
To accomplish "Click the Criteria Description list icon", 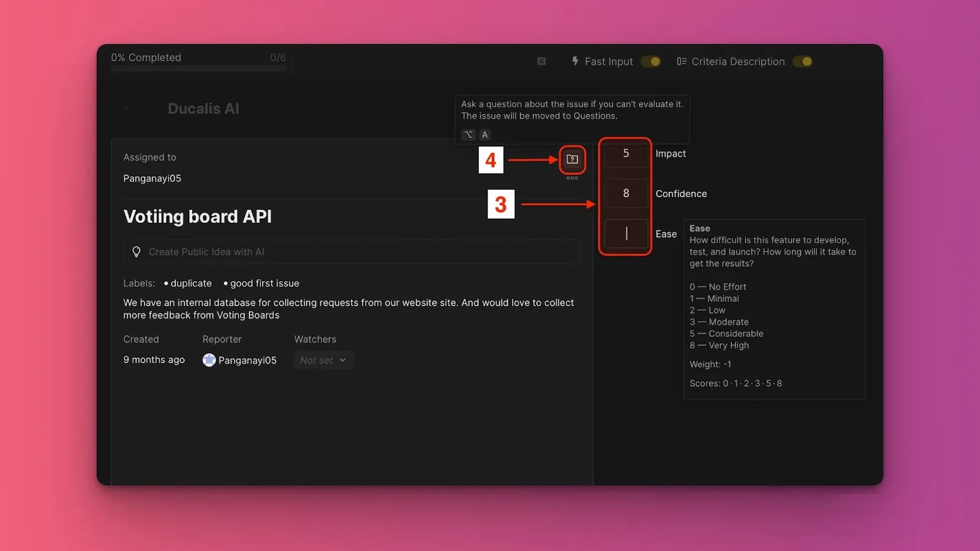I will point(681,61).
